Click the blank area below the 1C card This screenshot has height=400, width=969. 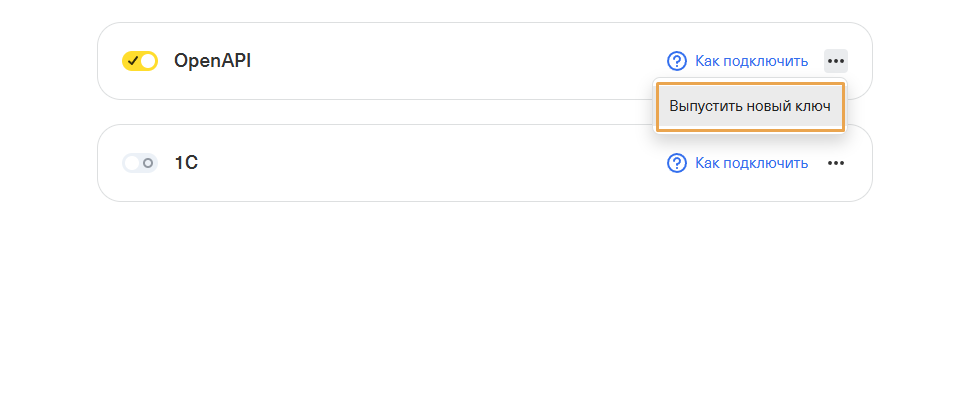click(484, 300)
